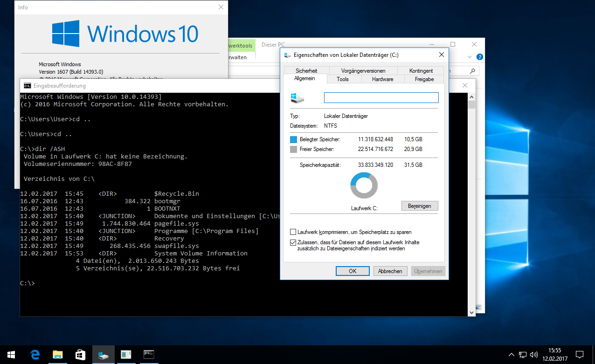595x364 pixels.
Task: Click the cmd scrollbar down arrow
Action: point(471,313)
